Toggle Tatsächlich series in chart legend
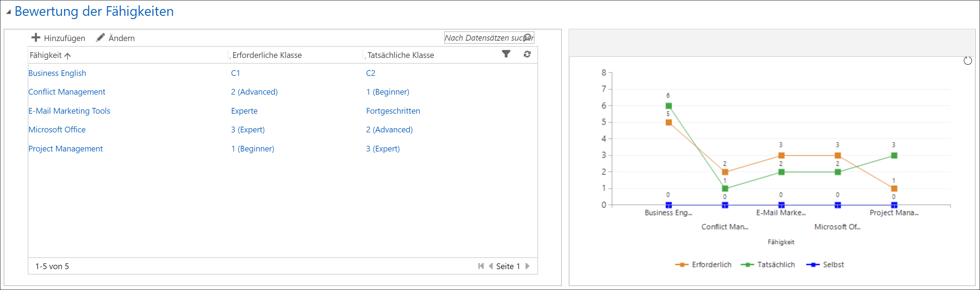The width and height of the screenshot is (980, 290). click(x=768, y=264)
